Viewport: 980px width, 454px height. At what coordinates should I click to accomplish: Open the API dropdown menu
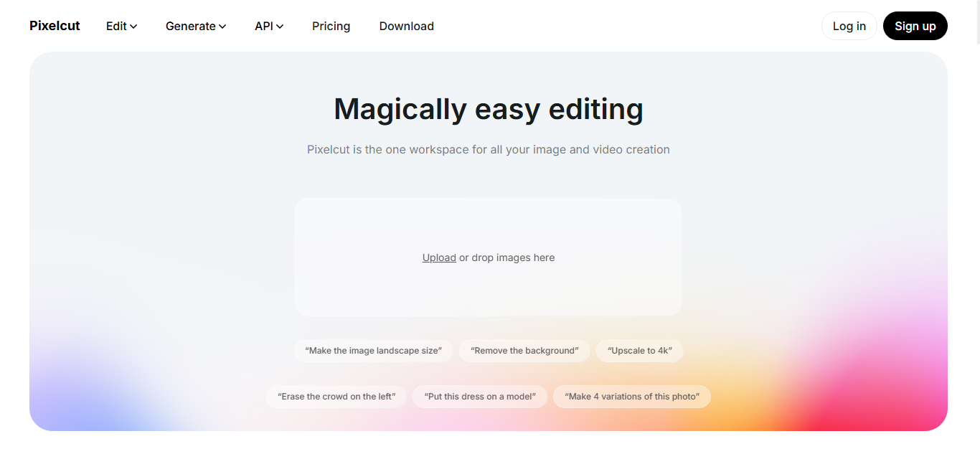click(x=269, y=26)
